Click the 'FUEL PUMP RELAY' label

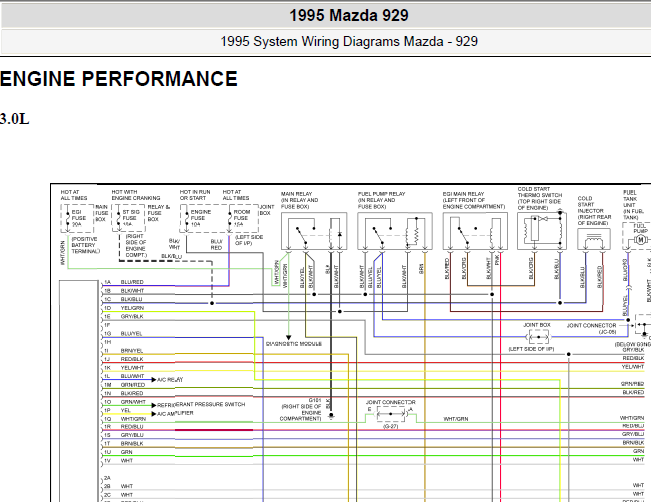(x=381, y=194)
